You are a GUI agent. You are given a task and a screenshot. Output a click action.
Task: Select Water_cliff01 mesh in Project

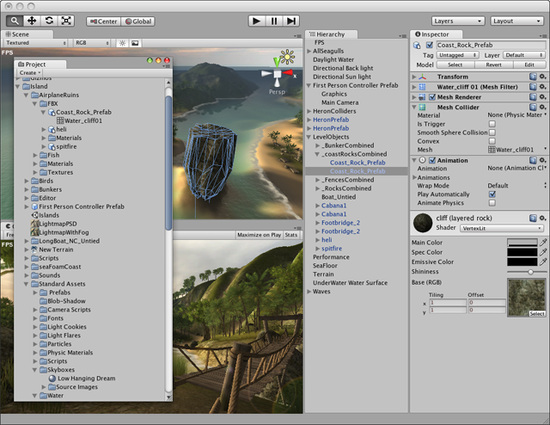tap(83, 121)
